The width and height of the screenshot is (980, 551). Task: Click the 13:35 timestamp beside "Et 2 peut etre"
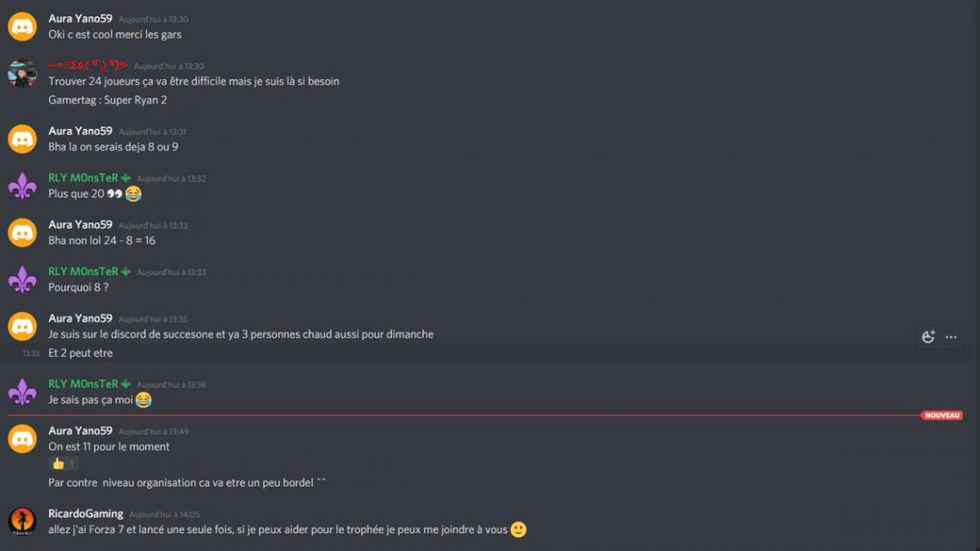pos(31,353)
